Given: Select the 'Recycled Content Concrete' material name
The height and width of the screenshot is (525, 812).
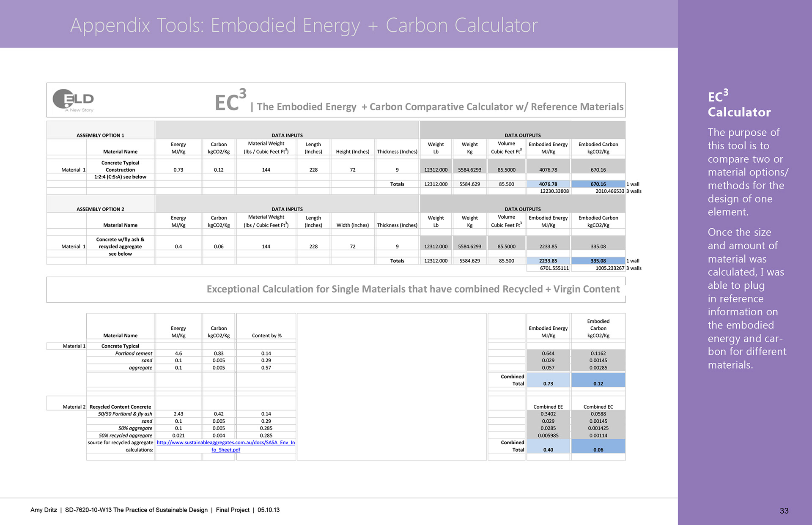Looking at the screenshot, I should (x=120, y=407).
